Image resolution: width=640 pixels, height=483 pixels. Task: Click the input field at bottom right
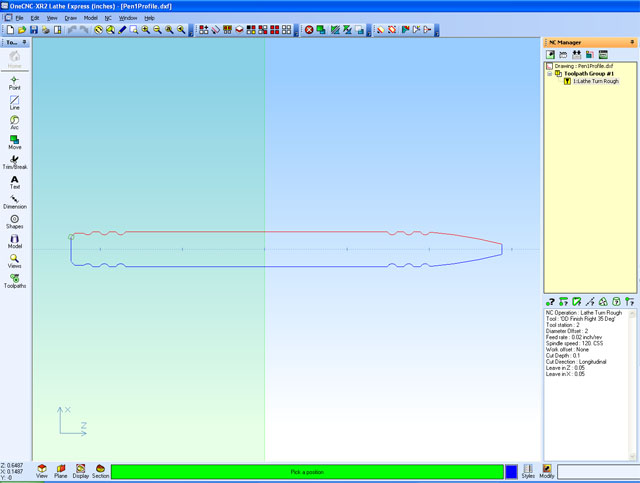tap(598, 472)
